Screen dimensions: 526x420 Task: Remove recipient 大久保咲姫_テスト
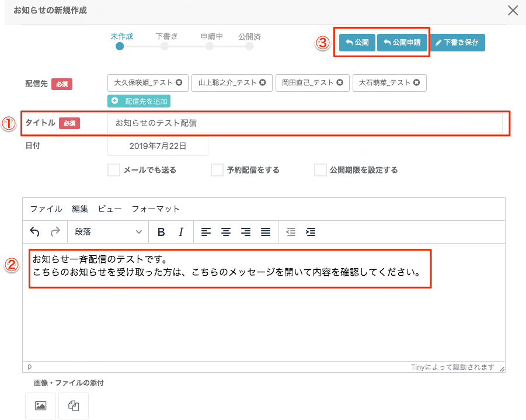click(179, 83)
